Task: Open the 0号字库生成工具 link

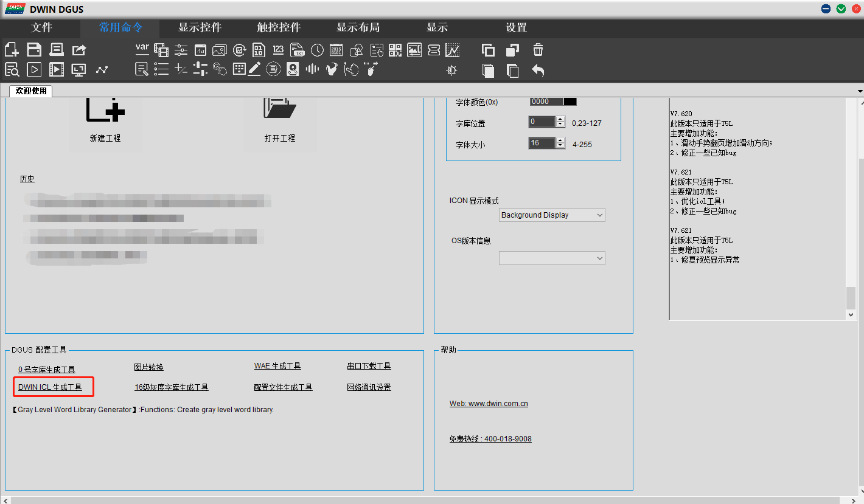Action: tap(47, 369)
